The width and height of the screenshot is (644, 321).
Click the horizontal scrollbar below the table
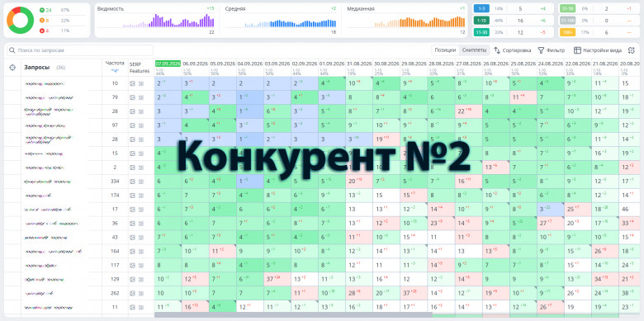pos(293,315)
